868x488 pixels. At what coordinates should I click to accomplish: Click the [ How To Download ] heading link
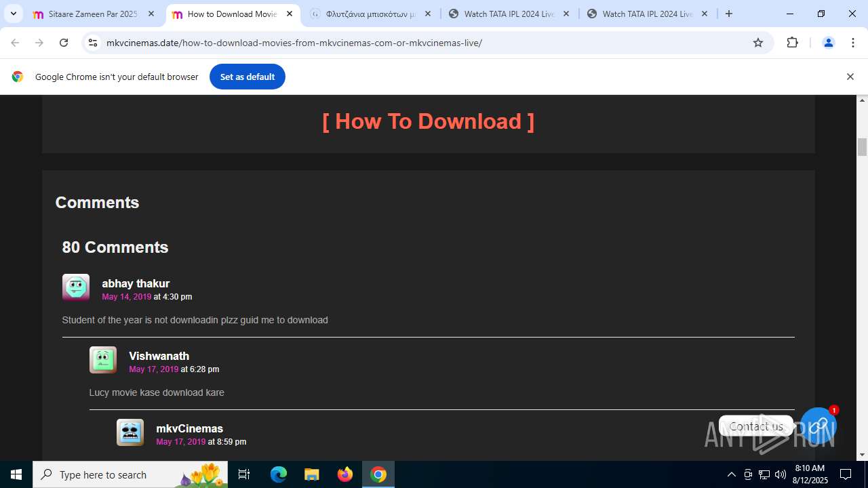(x=429, y=121)
